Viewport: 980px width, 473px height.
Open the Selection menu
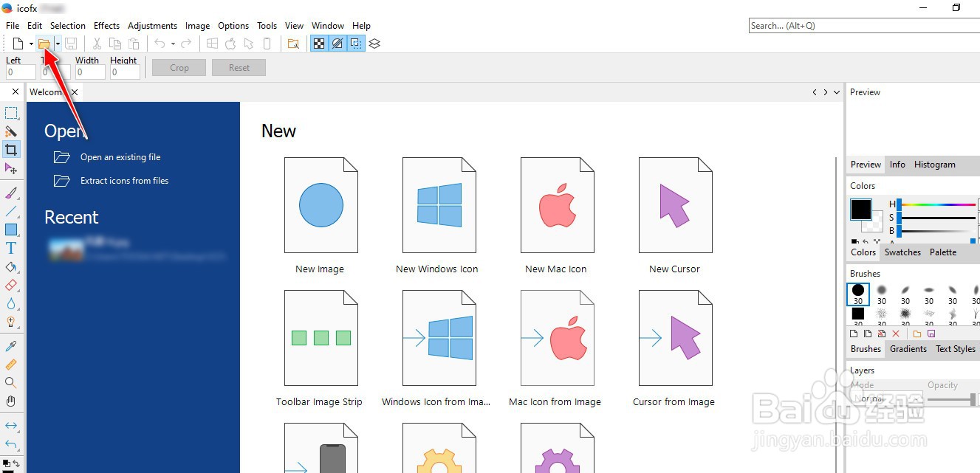click(x=68, y=26)
